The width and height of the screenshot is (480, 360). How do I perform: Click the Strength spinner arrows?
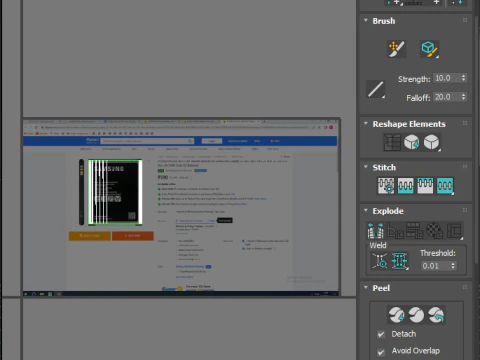463,78
